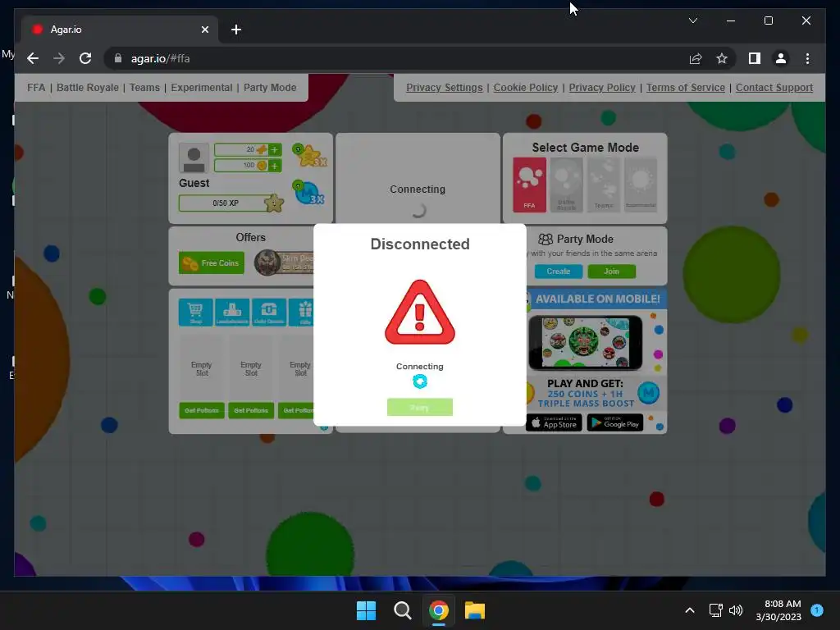840x630 pixels.
Task: Open the Privacy Policy link
Action: point(602,87)
